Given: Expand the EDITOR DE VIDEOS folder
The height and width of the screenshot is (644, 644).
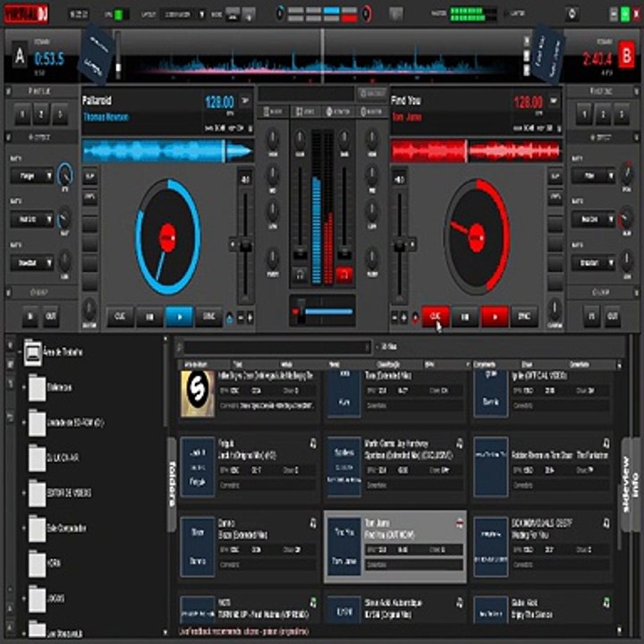Looking at the screenshot, I should pos(23,493).
